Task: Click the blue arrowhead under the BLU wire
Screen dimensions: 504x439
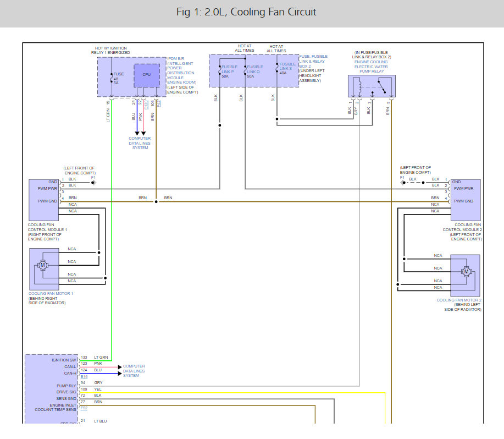Action: pyautogui.click(x=137, y=133)
